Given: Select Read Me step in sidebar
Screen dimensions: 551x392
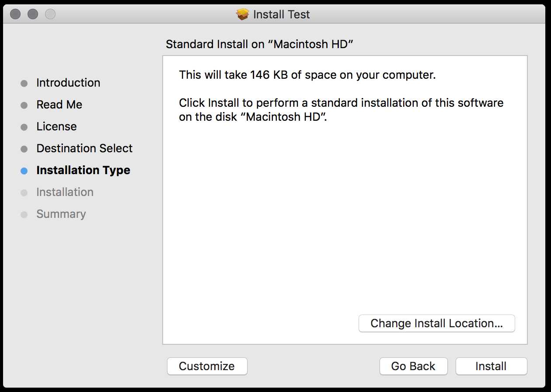Looking at the screenshot, I should click(x=59, y=105).
